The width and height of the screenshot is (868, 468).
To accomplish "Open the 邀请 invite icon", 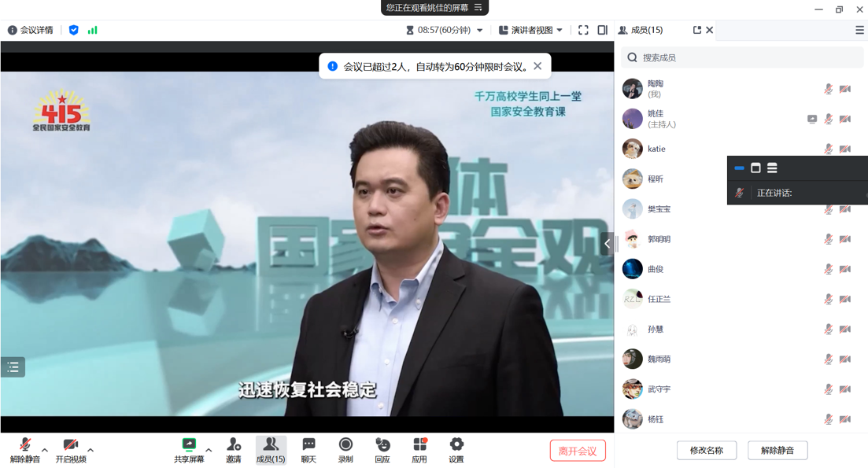I will 234,445.
